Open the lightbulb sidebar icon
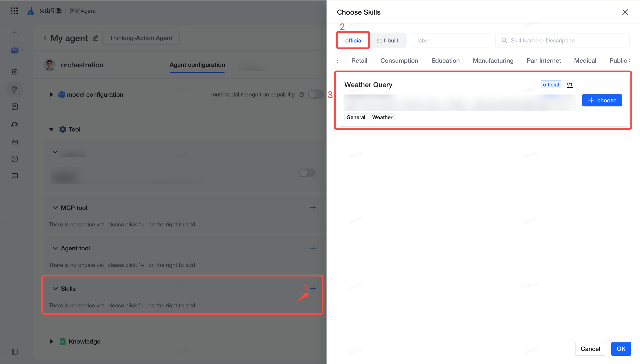The width and height of the screenshot is (640, 364). point(15,89)
